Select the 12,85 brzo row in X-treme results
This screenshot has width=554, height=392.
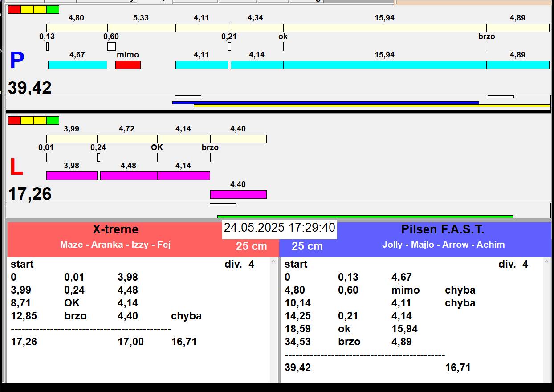106,316
